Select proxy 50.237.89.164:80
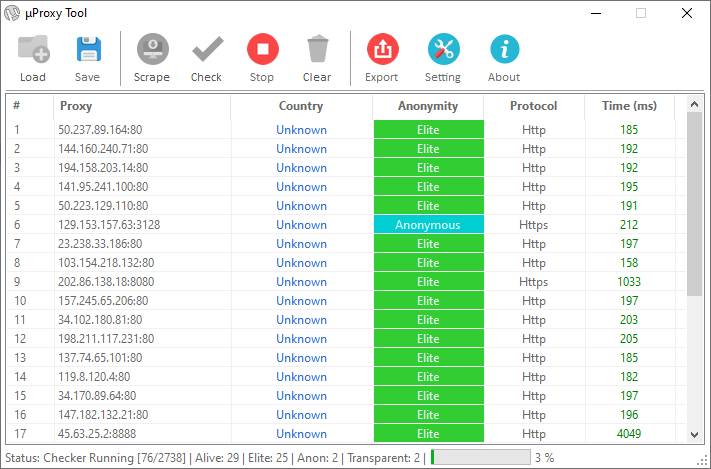 (100, 130)
